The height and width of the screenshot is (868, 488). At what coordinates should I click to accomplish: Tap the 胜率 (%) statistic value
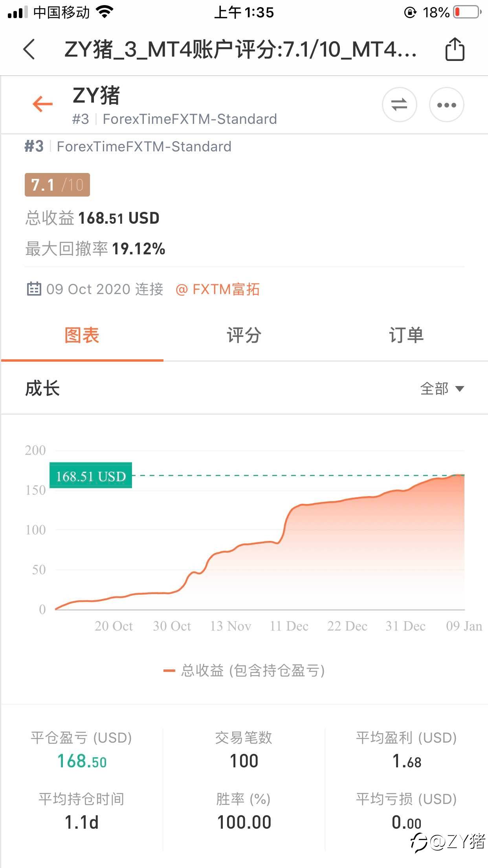pos(244,822)
